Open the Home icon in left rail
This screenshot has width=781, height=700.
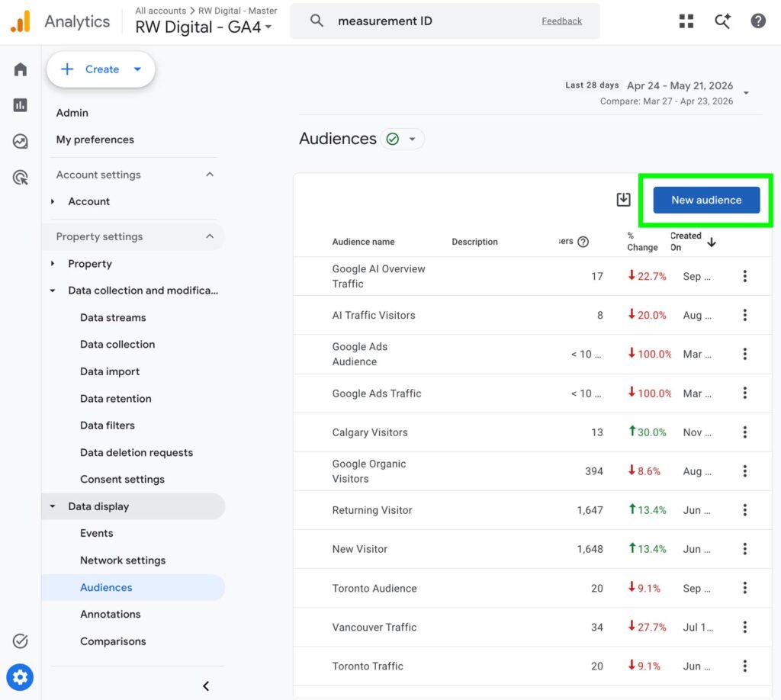(21, 69)
